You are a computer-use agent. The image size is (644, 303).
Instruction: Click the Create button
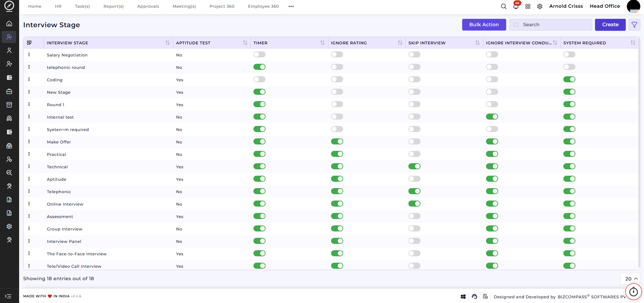point(610,25)
